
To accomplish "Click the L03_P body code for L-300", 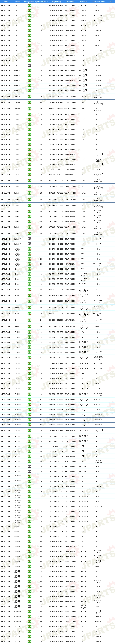I will pos(84,269).
